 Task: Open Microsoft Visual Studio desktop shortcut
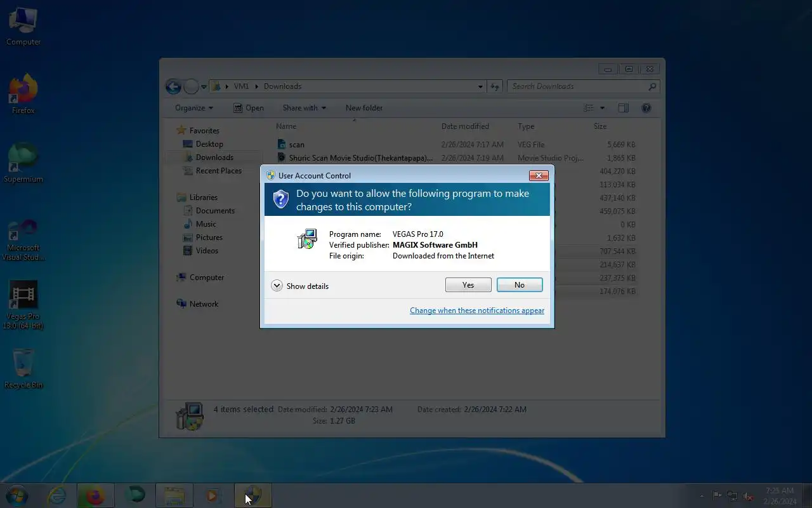(x=23, y=240)
